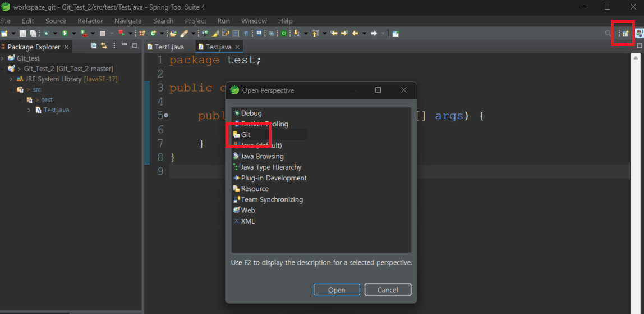Expand Test.java in Package Explorer

[x=29, y=110]
